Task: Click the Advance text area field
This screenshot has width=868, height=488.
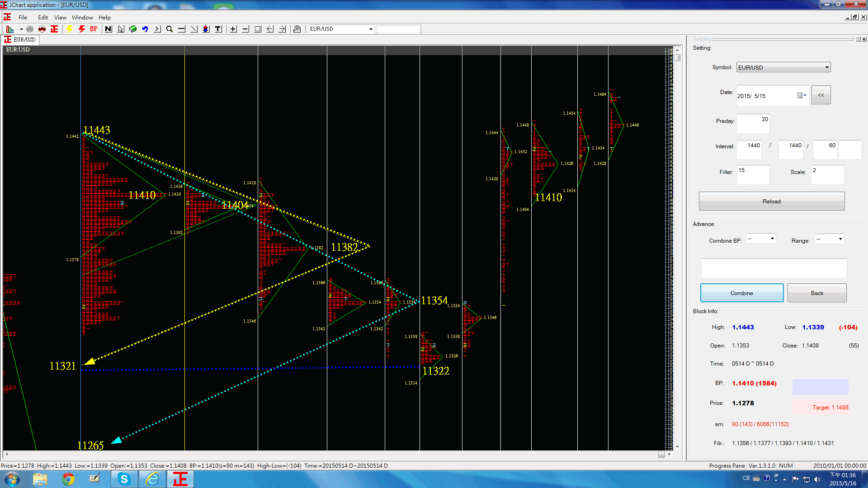Action: pyautogui.click(x=774, y=268)
